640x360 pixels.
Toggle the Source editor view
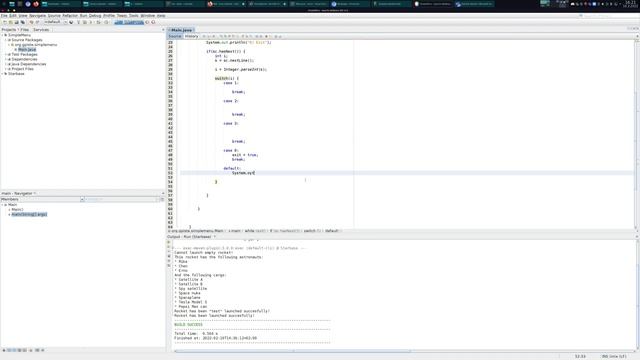175,36
